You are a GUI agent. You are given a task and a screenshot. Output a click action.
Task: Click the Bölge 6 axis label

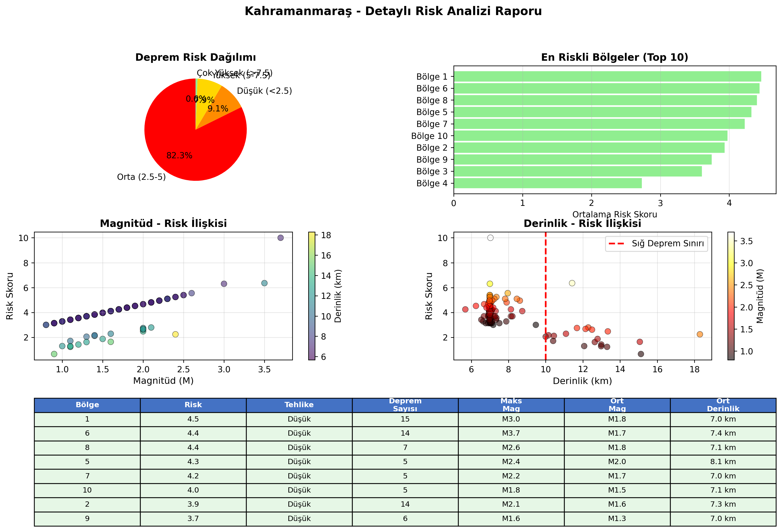tap(432, 88)
